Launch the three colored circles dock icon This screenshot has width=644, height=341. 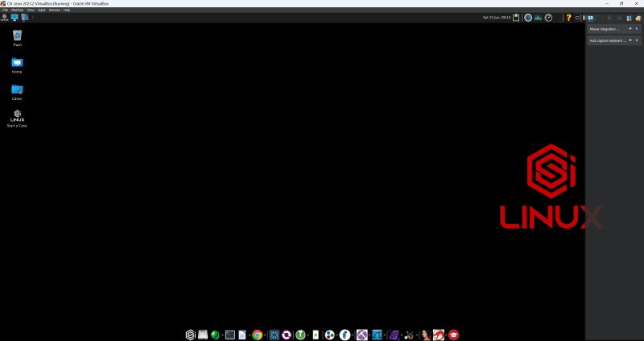(x=330, y=335)
